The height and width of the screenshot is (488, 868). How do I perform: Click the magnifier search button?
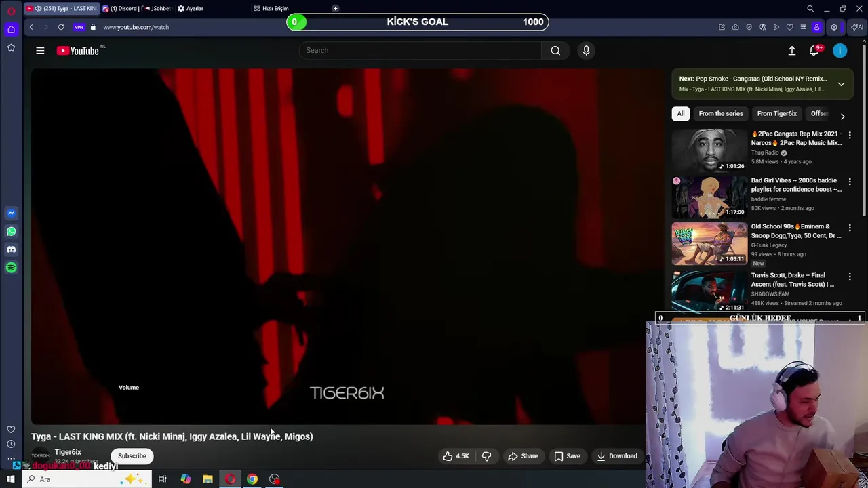point(555,50)
